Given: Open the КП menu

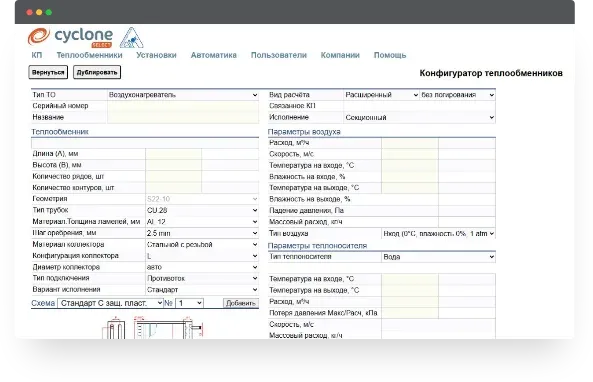Looking at the screenshot, I should point(37,55).
